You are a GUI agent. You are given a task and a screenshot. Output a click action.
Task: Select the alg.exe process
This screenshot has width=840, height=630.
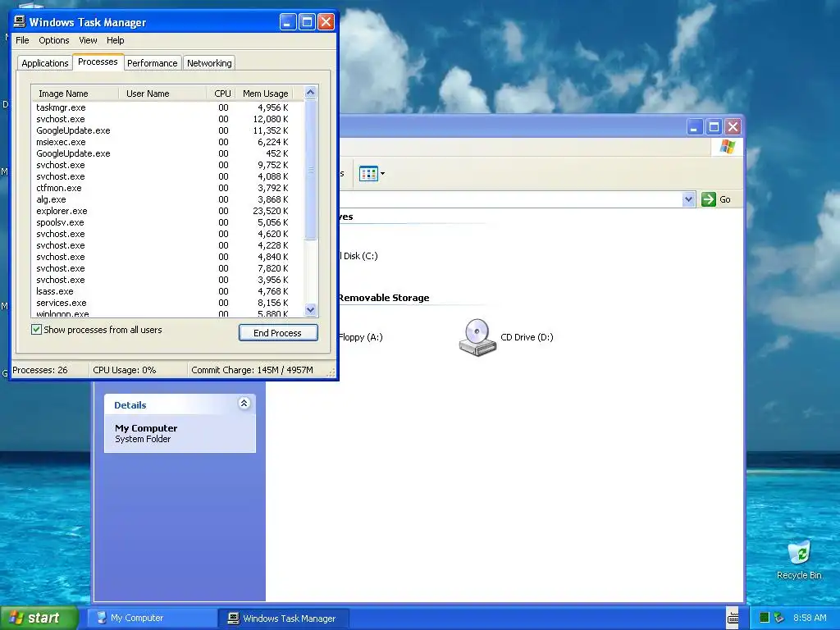167,199
